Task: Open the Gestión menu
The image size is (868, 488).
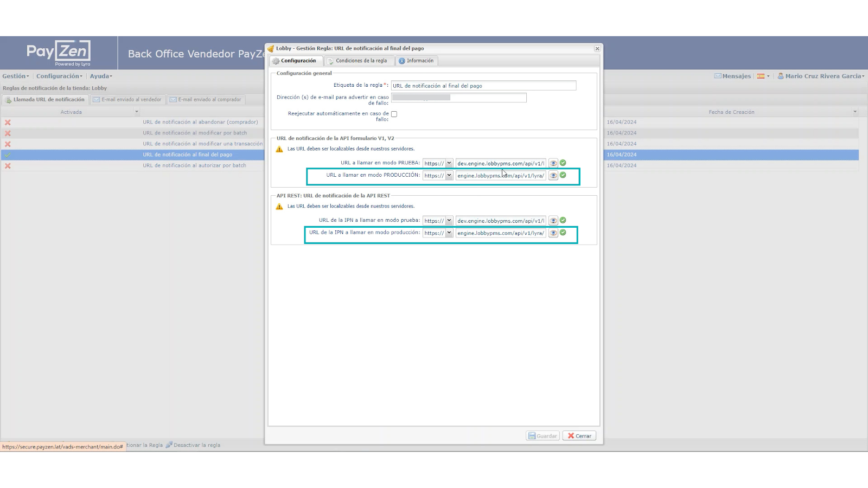Action: point(16,76)
